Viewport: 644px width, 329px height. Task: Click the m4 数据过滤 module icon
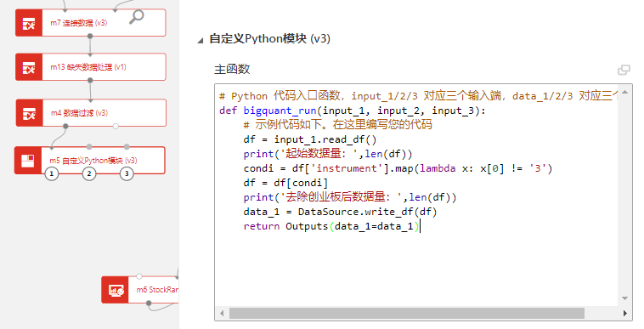point(29,113)
